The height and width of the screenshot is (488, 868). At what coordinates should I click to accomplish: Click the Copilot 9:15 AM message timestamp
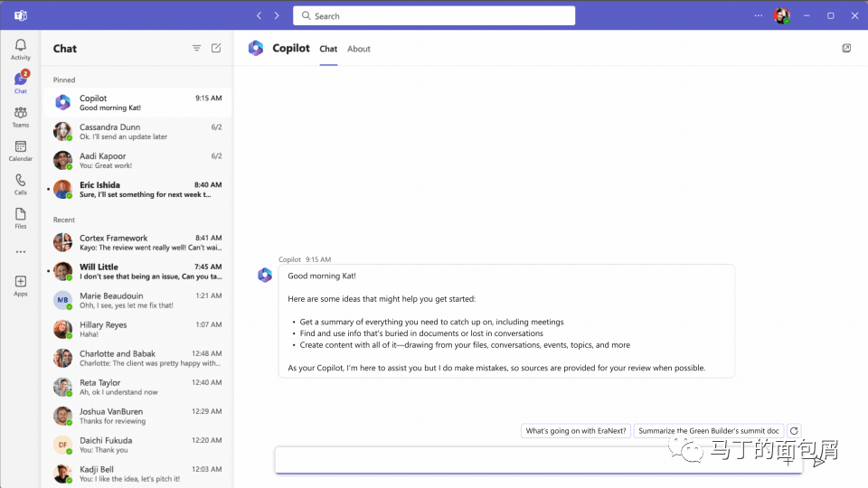pos(318,259)
